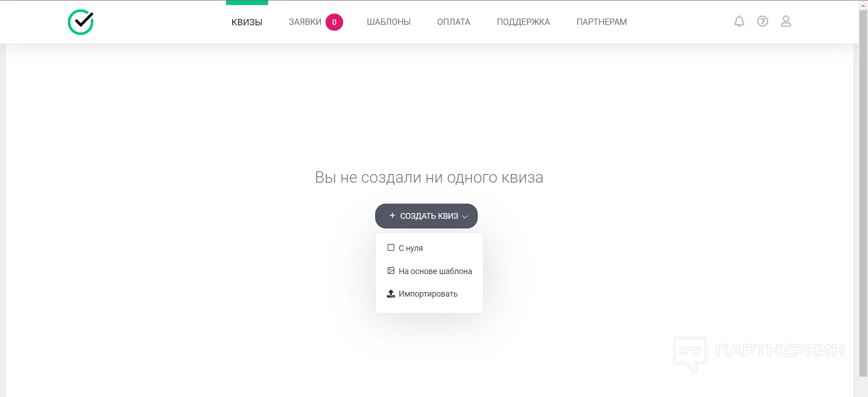Screen dimensions: 868x397
Task: Open the help question mark icon
Action: point(763,21)
